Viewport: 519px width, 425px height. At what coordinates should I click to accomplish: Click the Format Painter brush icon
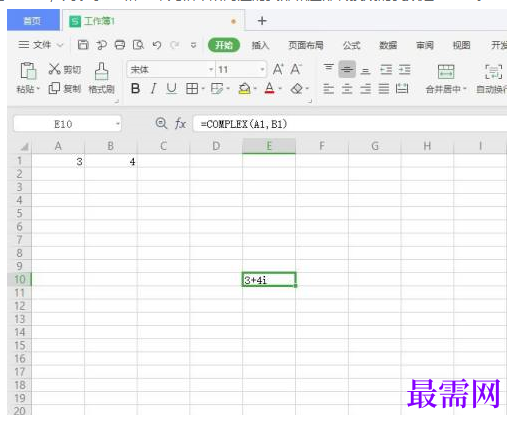coord(101,71)
